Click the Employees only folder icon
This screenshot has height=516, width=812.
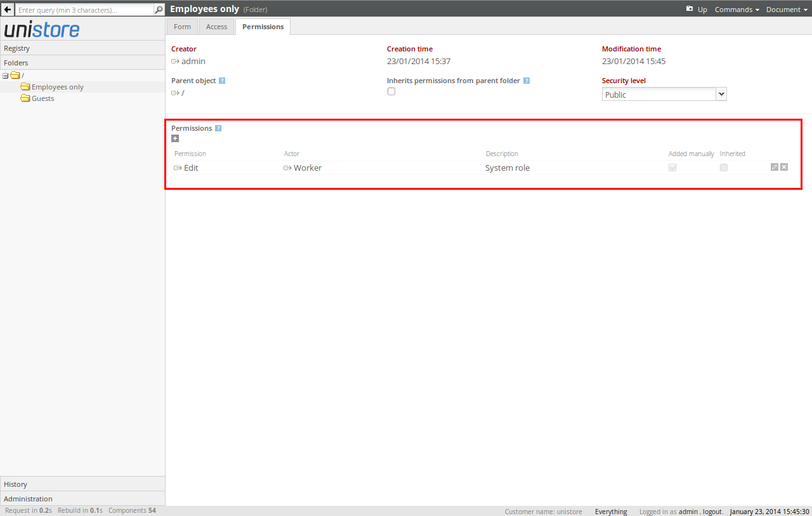pyautogui.click(x=25, y=87)
